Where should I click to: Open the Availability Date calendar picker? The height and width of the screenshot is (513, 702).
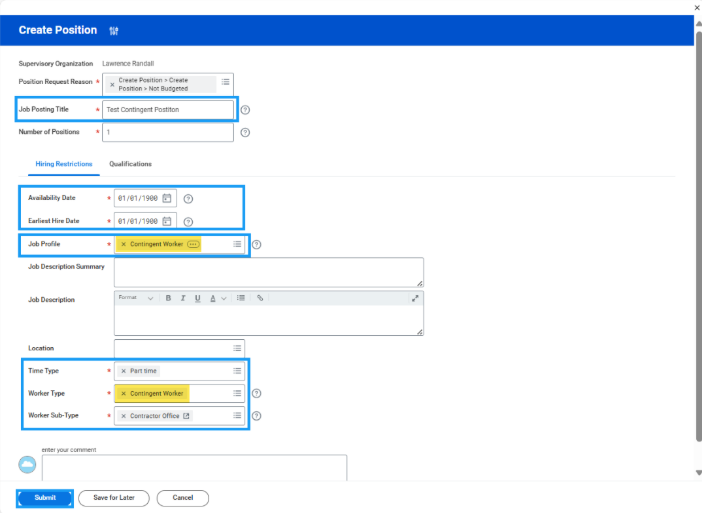pos(167,198)
